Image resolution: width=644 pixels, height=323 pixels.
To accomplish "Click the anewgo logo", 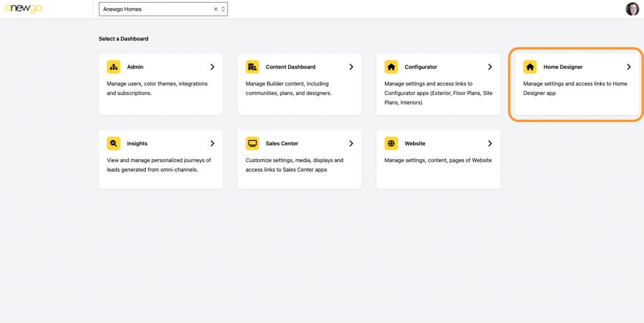I will (x=23, y=9).
